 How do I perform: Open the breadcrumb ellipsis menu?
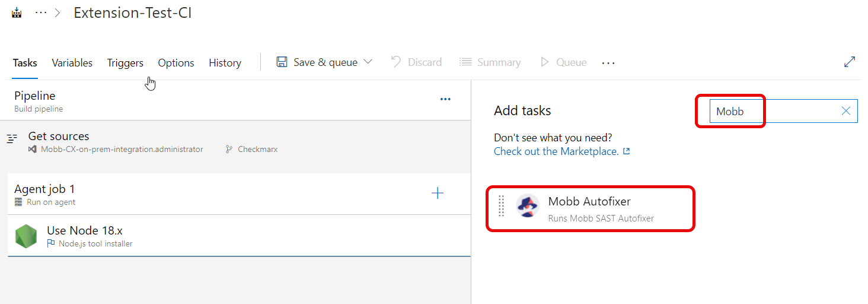(41, 12)
